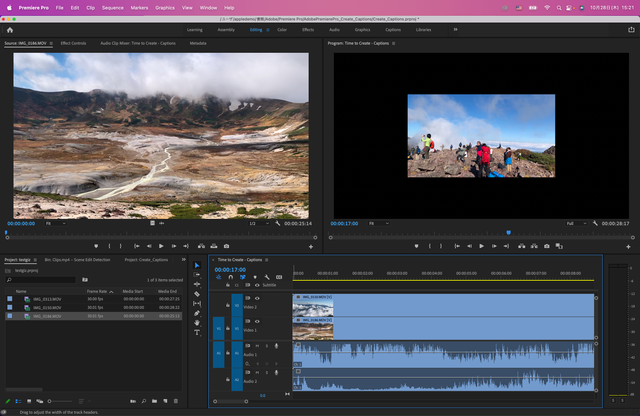Mute the Audio 1 track
The width and height of the screenshot is (640, 416).
257,346
